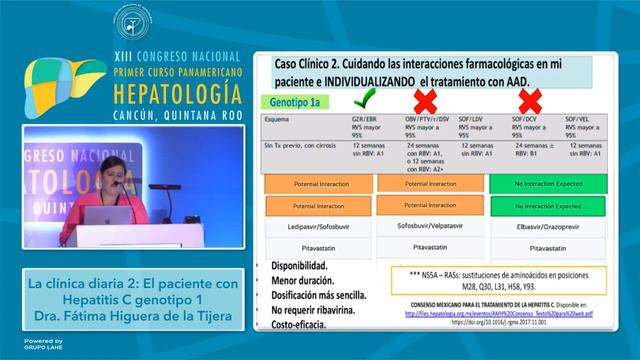Click 'CANCÚN, QUINTANA ROO' text
Image resolution: width=640 pixels, height=360 pixels.
tap(178, 116)
